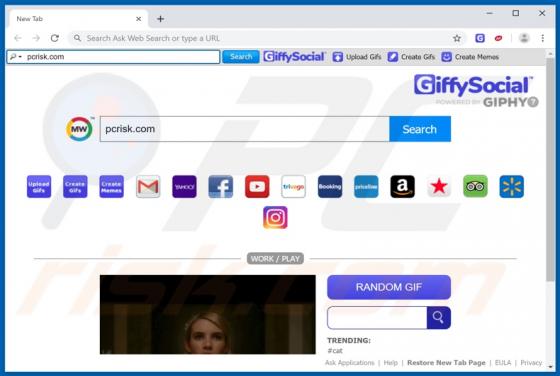This screenshot has height=376, width=560.
Task: Open the Walmart shortcut icon
Action: click(512, 186)
